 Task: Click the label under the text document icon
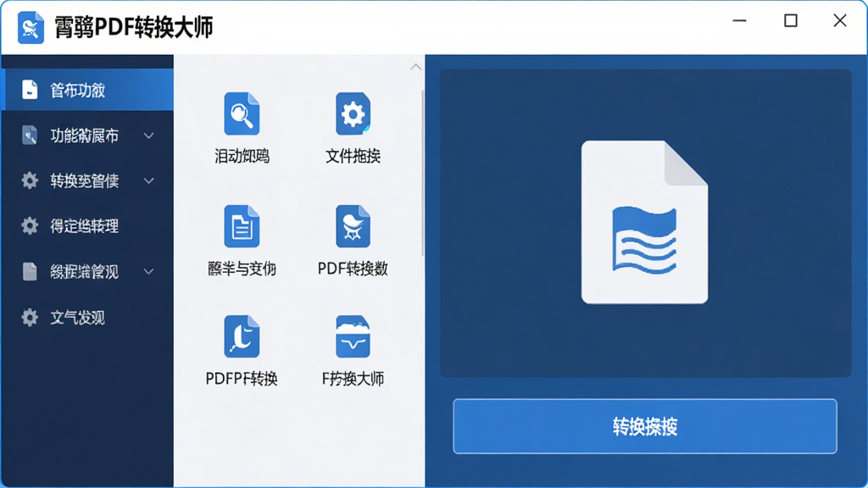point(242,269)
